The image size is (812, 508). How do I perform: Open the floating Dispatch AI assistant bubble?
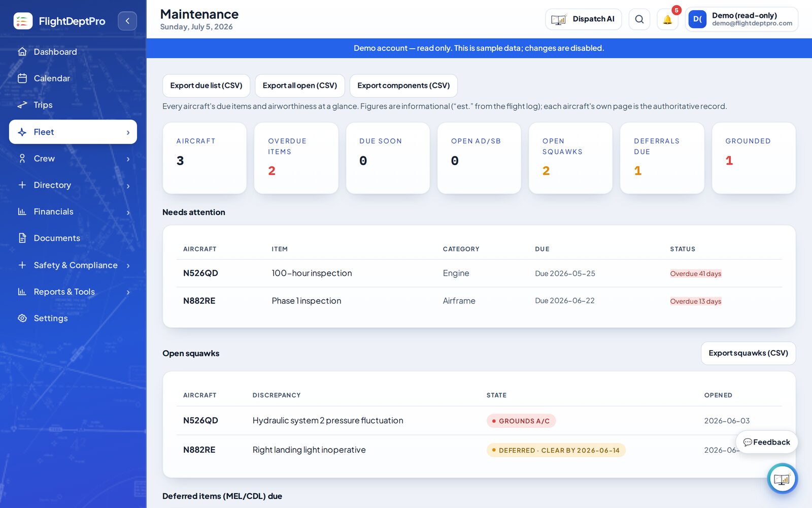pyautogui.click(x=782, y=479)
